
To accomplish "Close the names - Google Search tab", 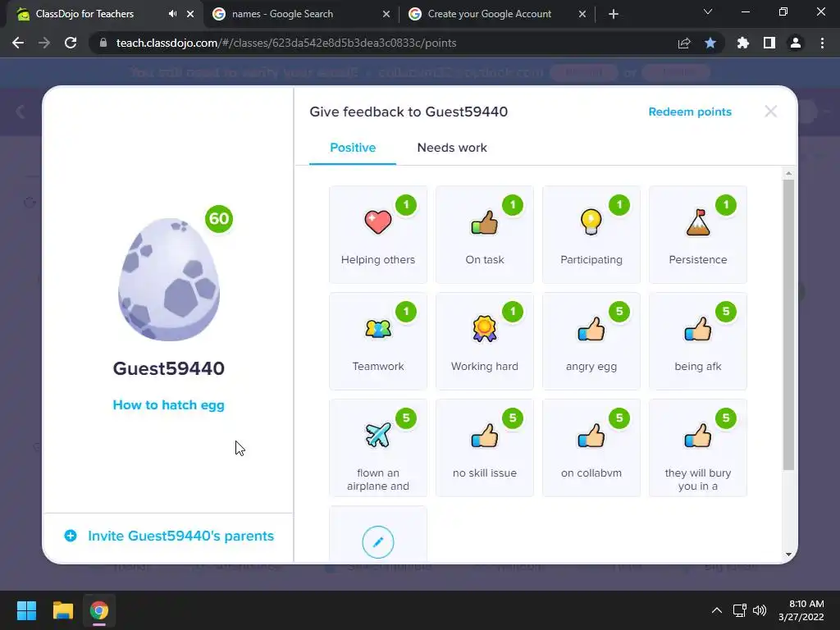I will (386, 14).
